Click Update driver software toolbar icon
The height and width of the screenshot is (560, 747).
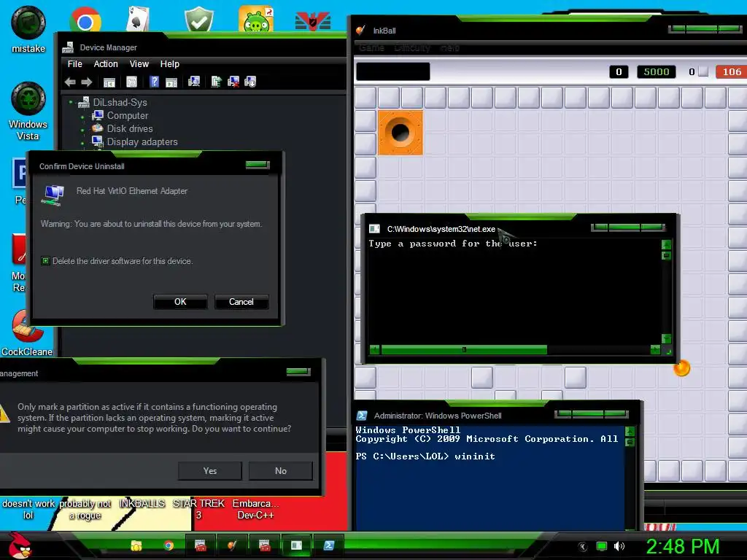click(216, 82)
